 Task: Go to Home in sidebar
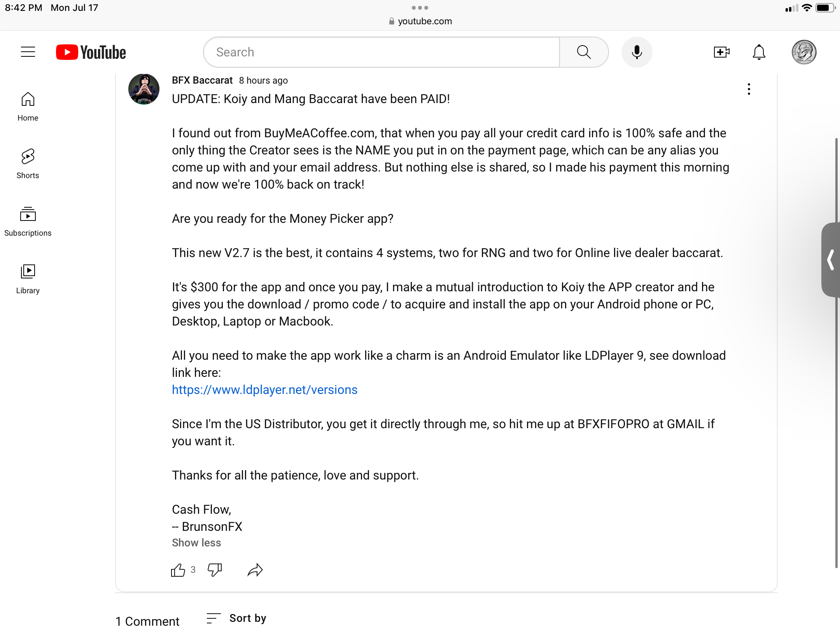click(x=28, y=107)
